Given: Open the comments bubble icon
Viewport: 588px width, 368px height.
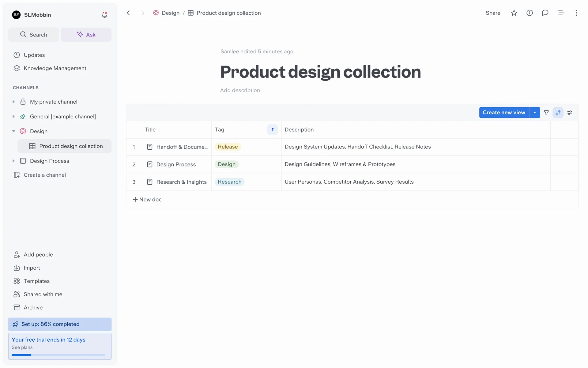Looking at the screenshot, I should 545,13.
